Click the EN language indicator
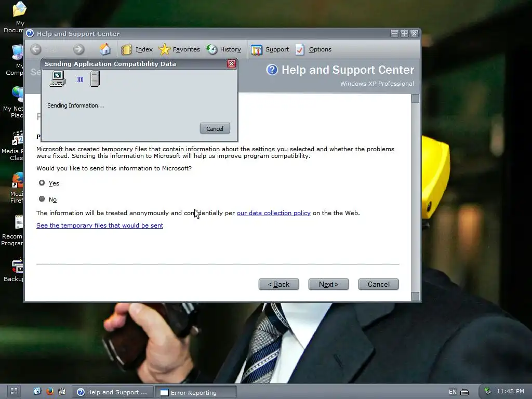Screen dimensions: 532x399 click(x=453, y=392)
